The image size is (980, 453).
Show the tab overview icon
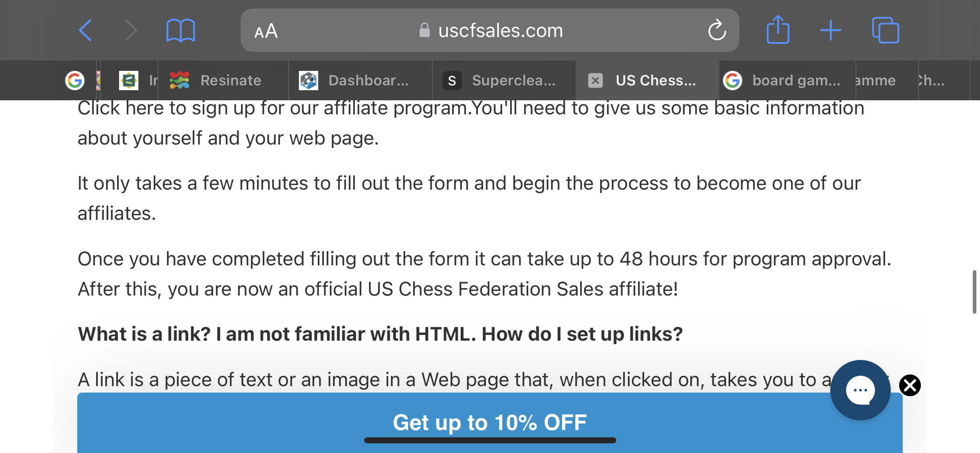885,30
